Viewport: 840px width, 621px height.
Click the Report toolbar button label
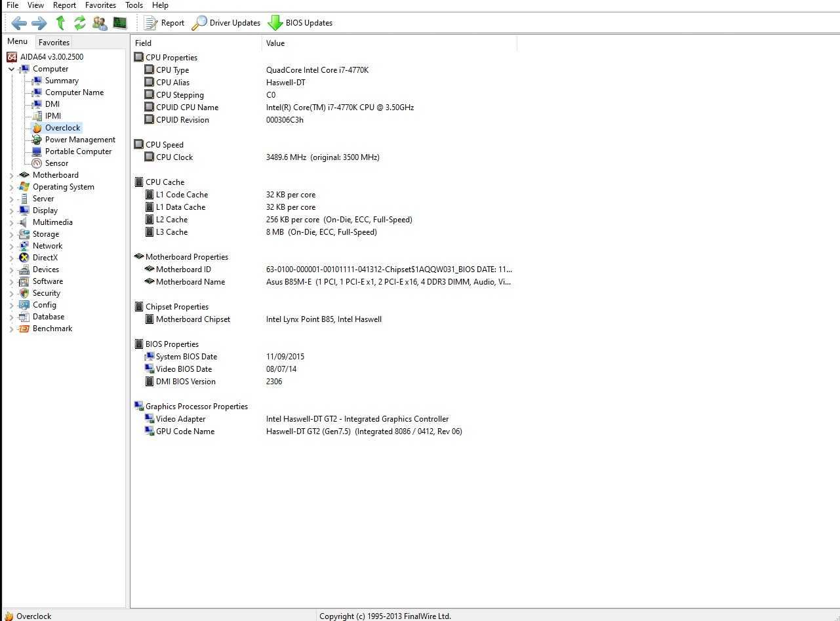172,23
